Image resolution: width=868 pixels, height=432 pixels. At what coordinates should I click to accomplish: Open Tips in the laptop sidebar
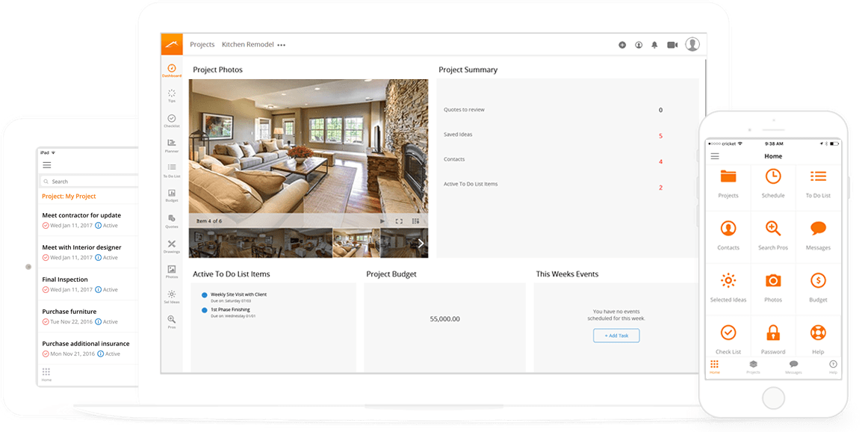point(172,96)
